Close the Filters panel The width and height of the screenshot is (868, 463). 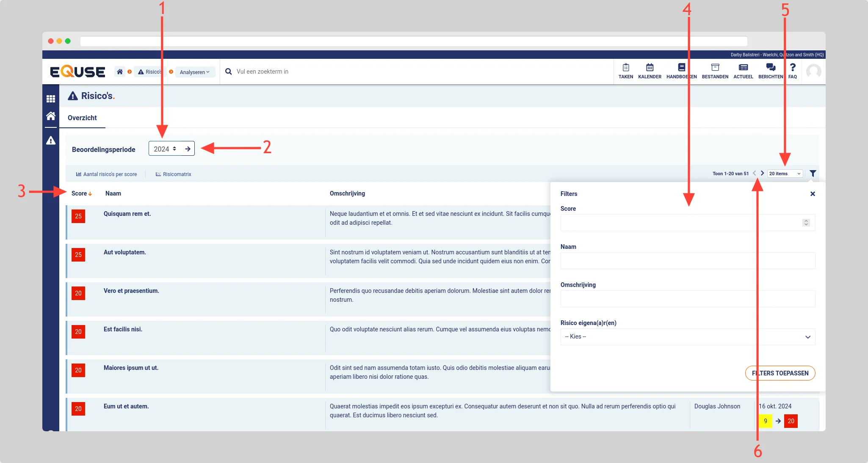pyautogui.click(x=813, y=194)
